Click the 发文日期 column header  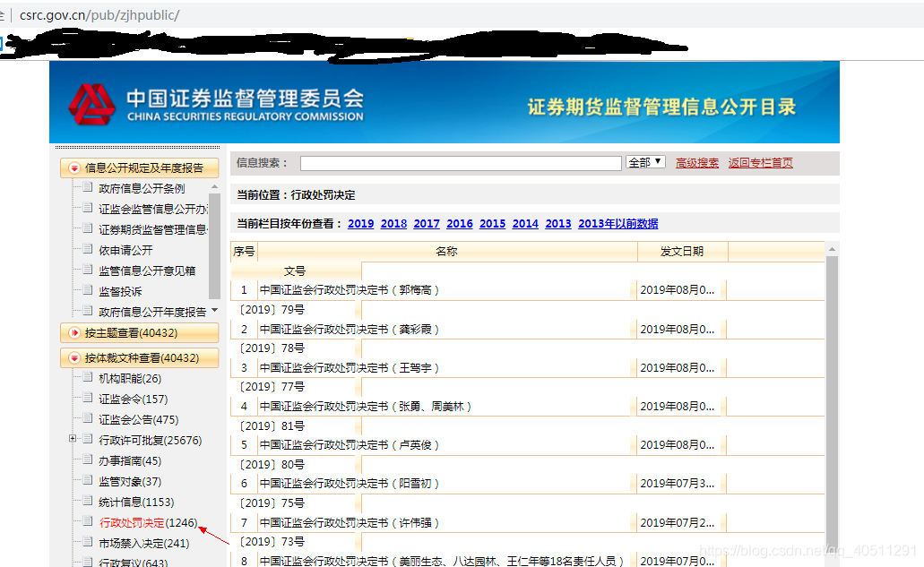click(682, 252)
